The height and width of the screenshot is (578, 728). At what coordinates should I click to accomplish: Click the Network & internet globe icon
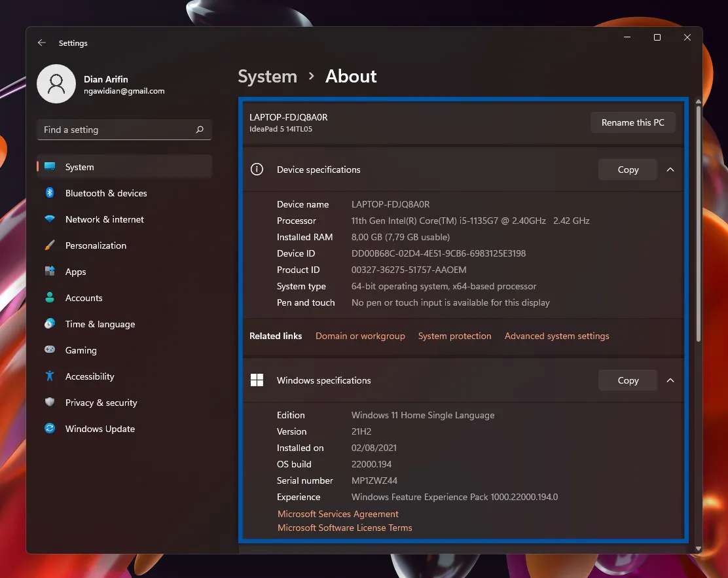[x=50, y=219]
